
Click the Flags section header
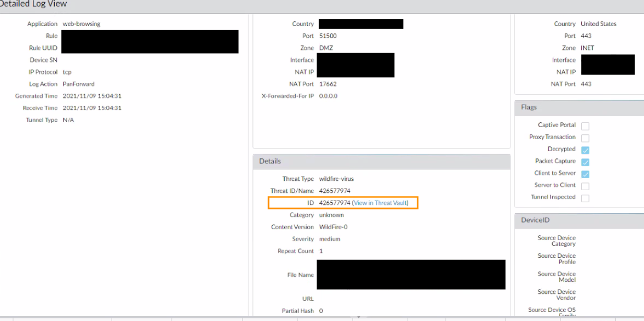pos(579,107)
